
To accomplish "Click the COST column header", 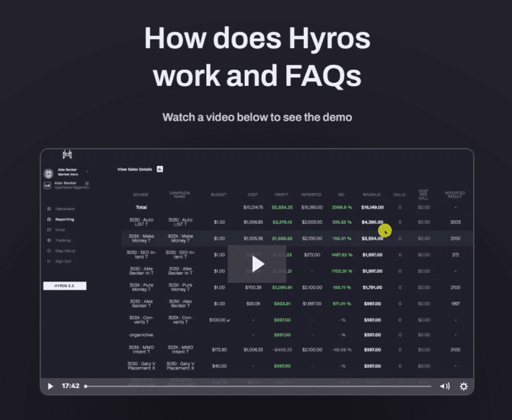I will (253, 195).
